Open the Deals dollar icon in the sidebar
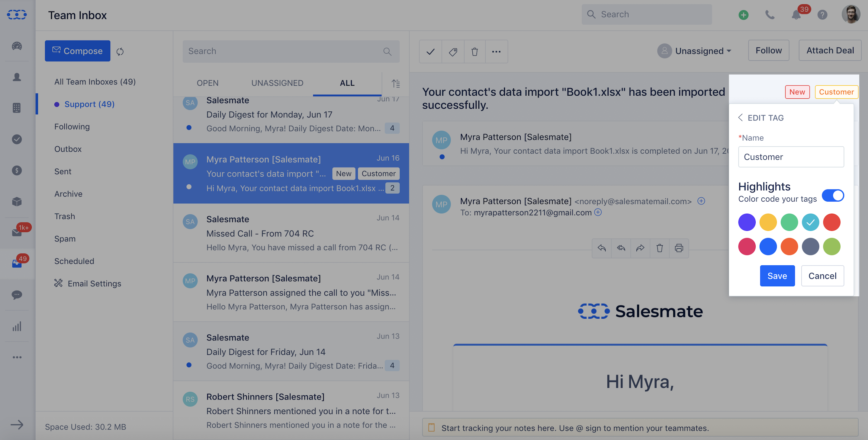 pyautogui.click(x=17, y=170)
